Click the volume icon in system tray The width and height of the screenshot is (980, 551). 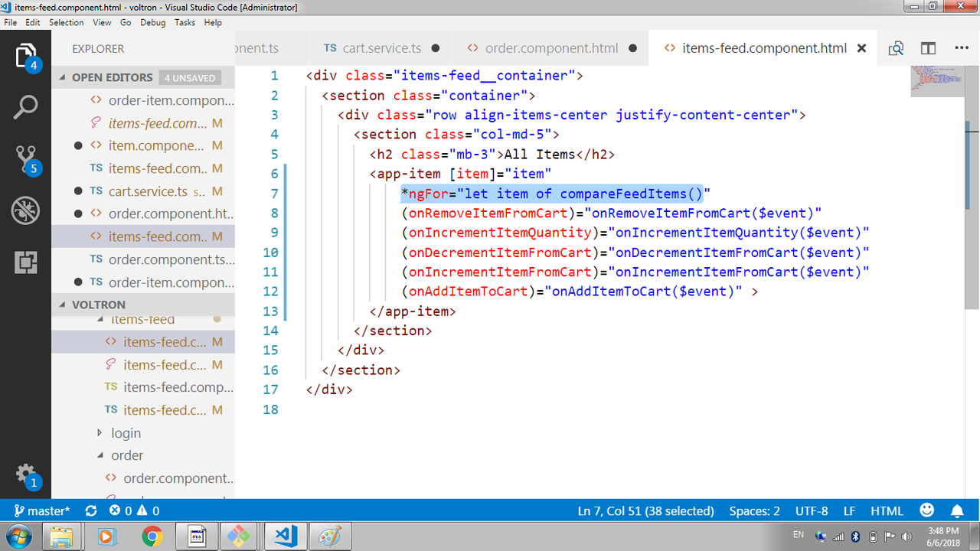click(906, 536)
